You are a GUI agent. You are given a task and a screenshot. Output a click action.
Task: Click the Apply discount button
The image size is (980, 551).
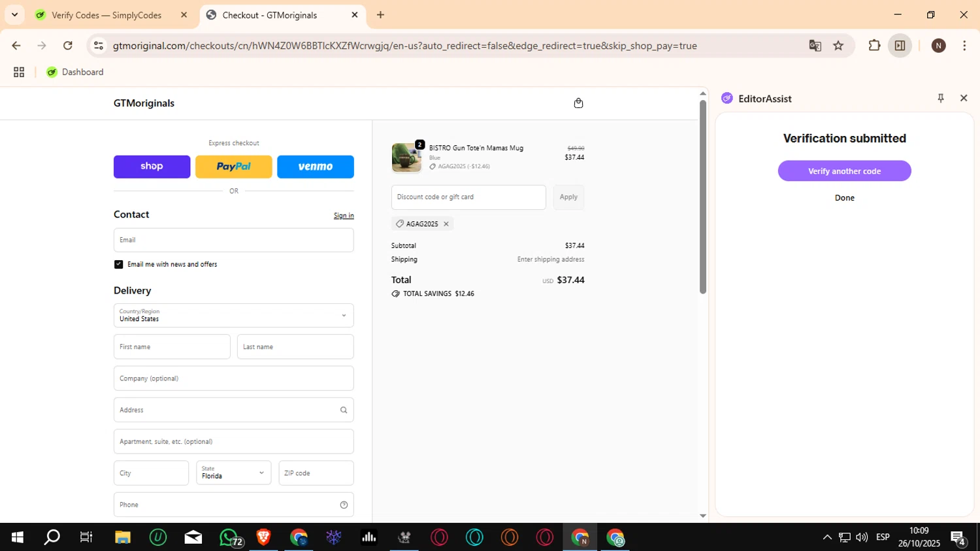[568, 197]
